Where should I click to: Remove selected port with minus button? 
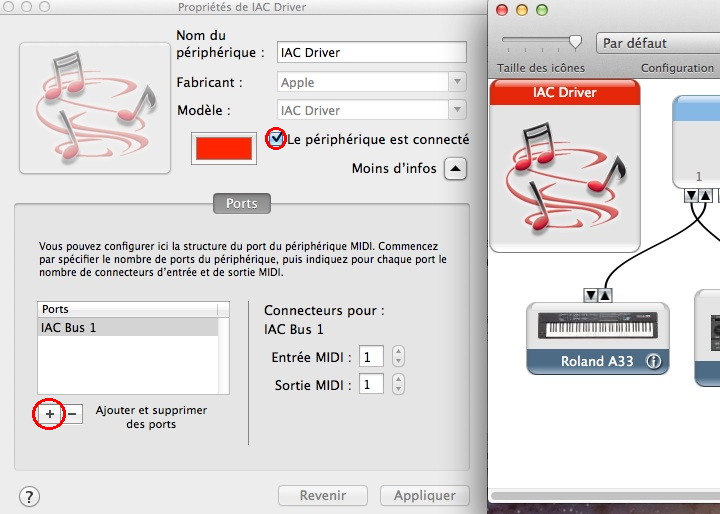[x=72, y=414]
